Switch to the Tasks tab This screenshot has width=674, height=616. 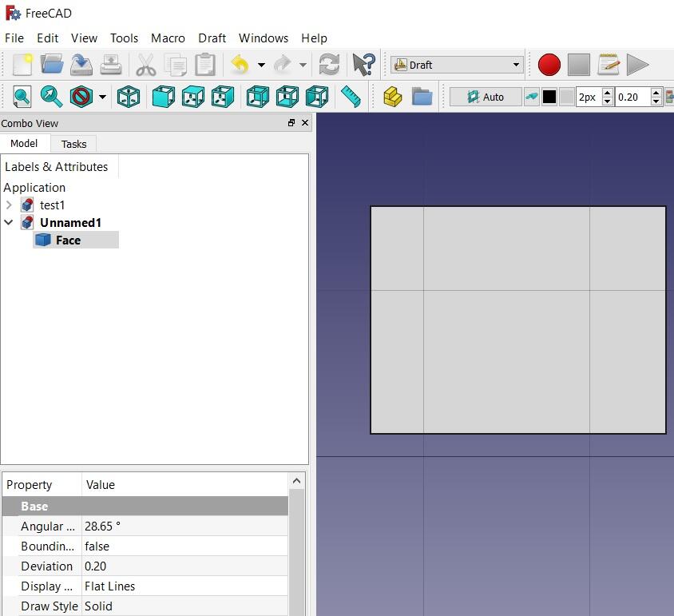73,144
